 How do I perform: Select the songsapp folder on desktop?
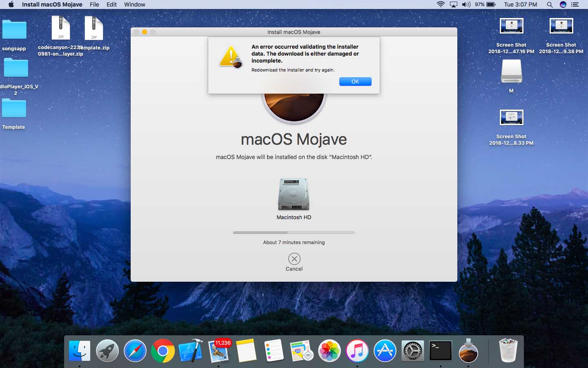click(x=14, y=30)
